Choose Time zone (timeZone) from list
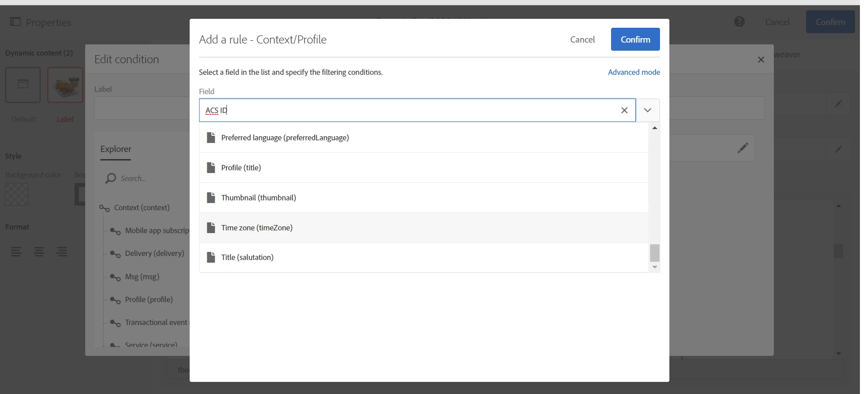868x394 pixels. point(256,228)
